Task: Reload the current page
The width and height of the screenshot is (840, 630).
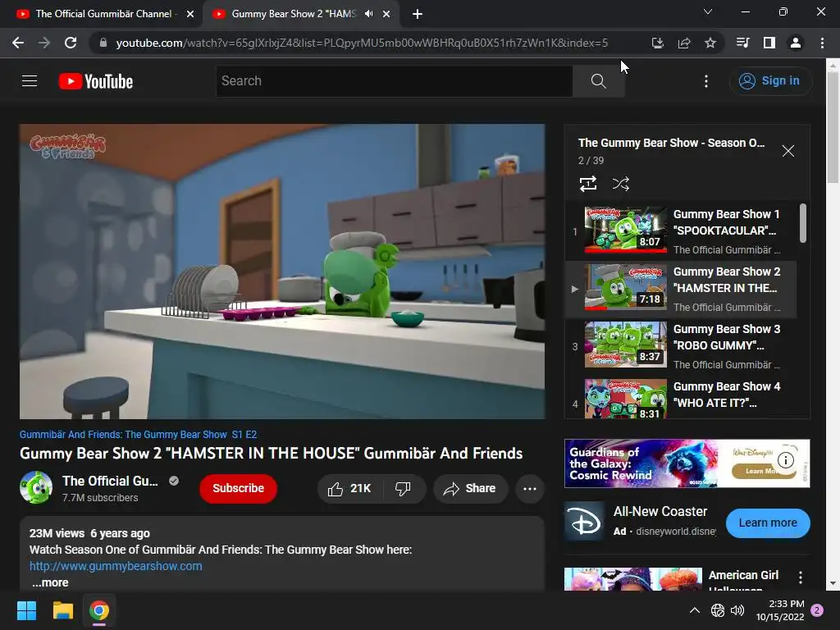Action: click(x=71, y=43)
